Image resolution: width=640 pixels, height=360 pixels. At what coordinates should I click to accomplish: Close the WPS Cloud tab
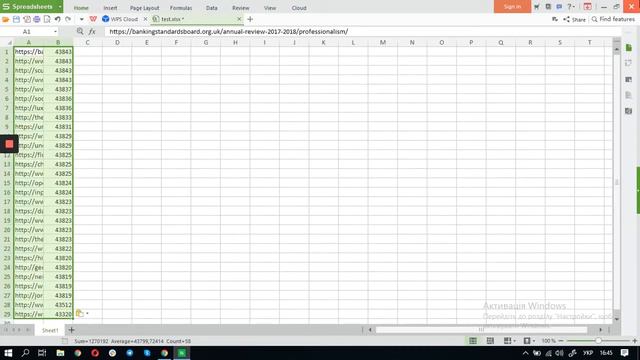tap(145, 19)
